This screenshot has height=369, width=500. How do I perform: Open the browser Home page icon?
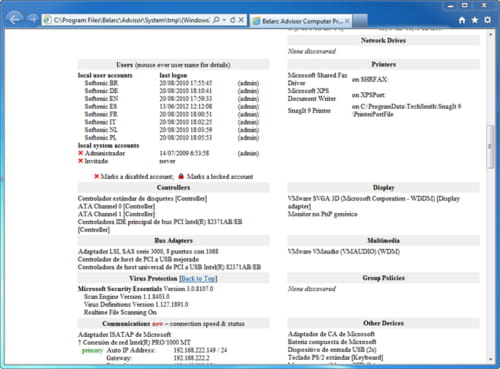462,20
